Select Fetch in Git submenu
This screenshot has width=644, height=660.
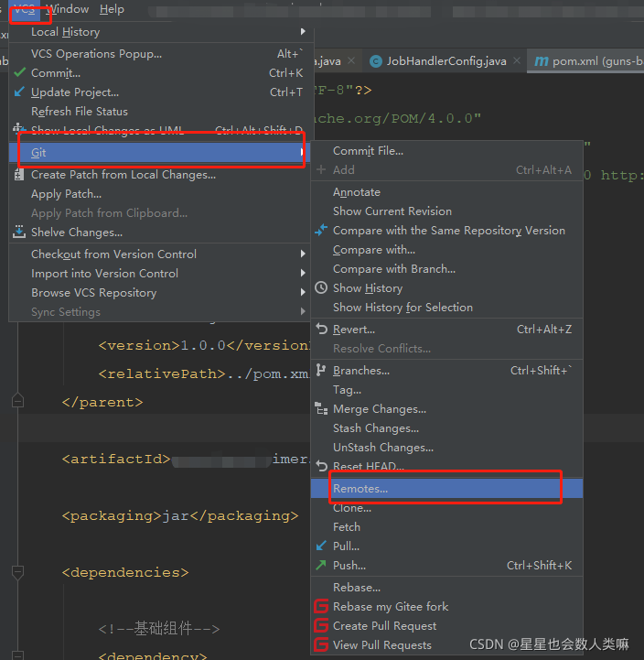(x=446, y=526)
